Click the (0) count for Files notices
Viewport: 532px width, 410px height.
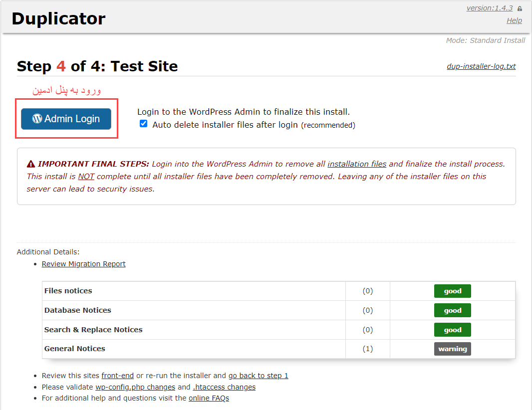pos(367,291)
